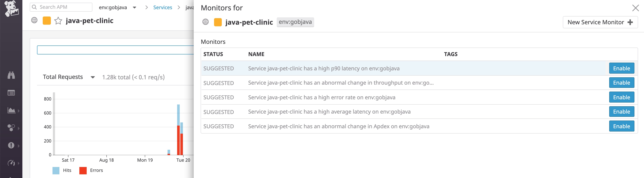Screen dimensions: 644x178
Task: Click the New Service Monitor button
Action: pos(600,22)
